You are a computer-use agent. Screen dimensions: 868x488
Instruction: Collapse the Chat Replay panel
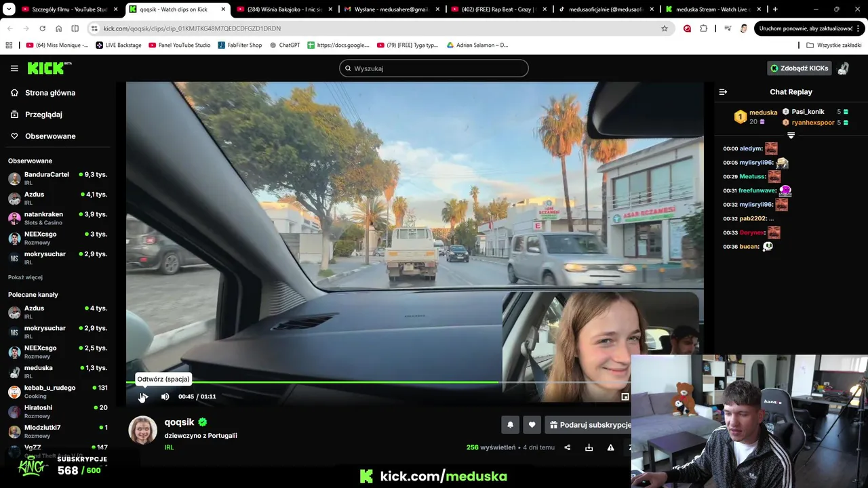[x=723, y=91]
